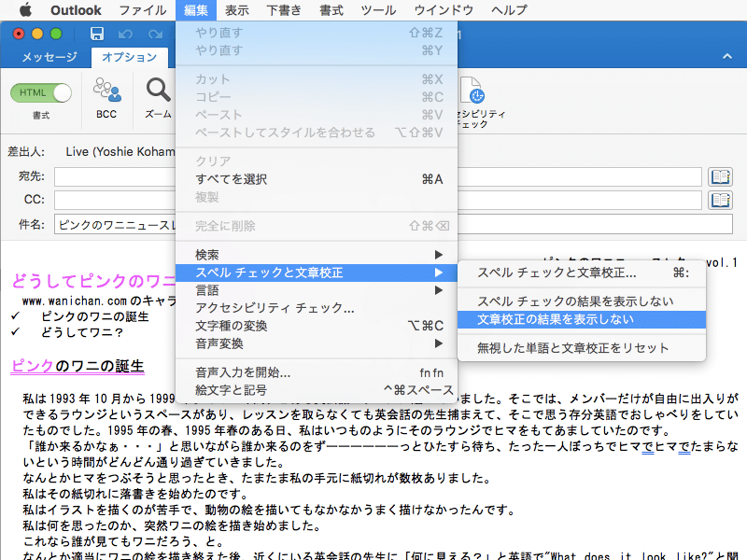Switch to the メッセージ ribbon tab

49,57
